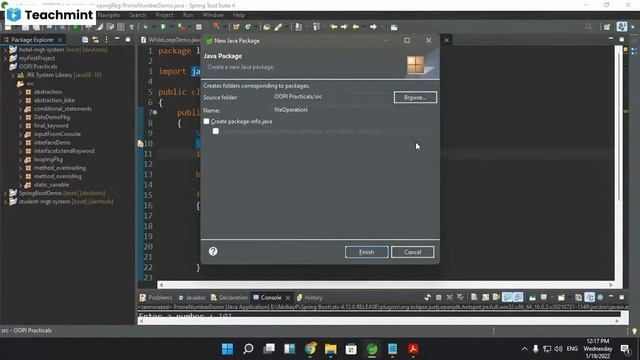The width and height of the screenshot is (640, 360).
Task: Click the console horizontal scrollbar
Action: [x=380, y=321]
